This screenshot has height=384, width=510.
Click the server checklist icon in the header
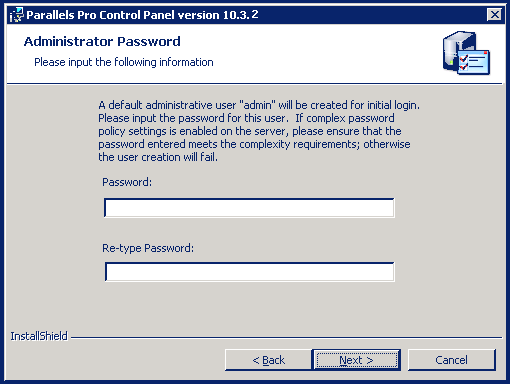(466, 53)
